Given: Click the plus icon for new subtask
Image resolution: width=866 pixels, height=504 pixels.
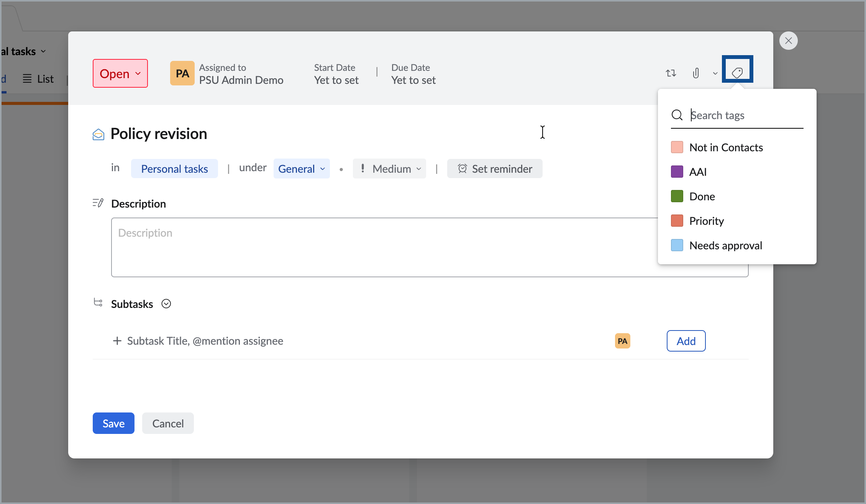Looking at the screenshot, I should [x=117, y=340].
